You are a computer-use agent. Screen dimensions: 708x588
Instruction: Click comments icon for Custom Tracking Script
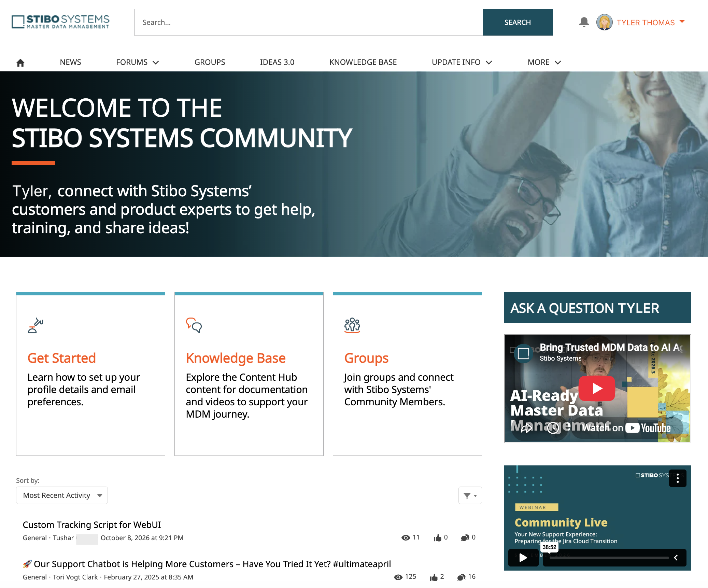pos(465,538)
